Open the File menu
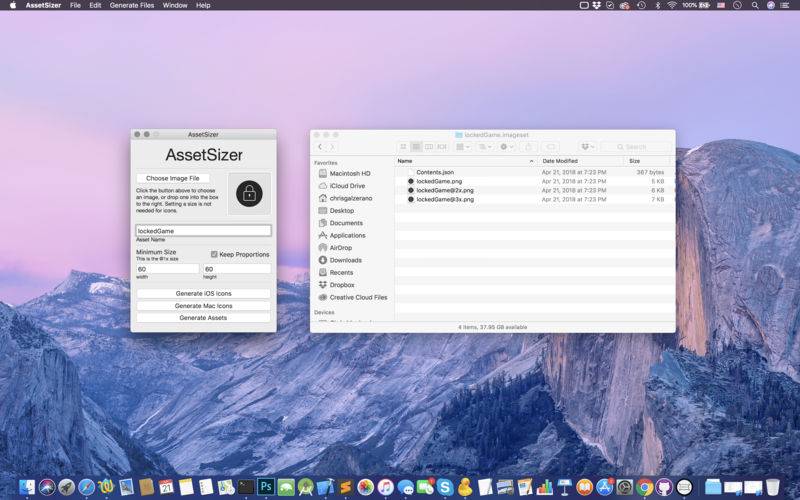The image size is (800, 500). click(x=75, y=5)
